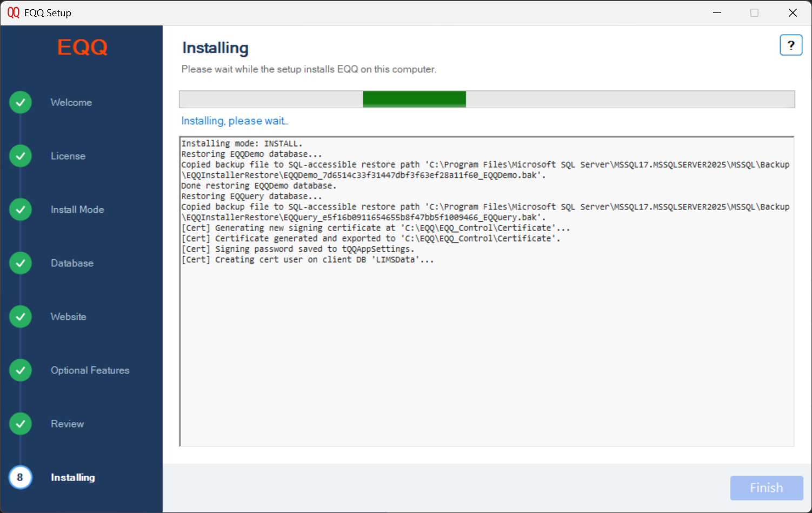
Task: Select the License step label
Action: coord(68,155)
